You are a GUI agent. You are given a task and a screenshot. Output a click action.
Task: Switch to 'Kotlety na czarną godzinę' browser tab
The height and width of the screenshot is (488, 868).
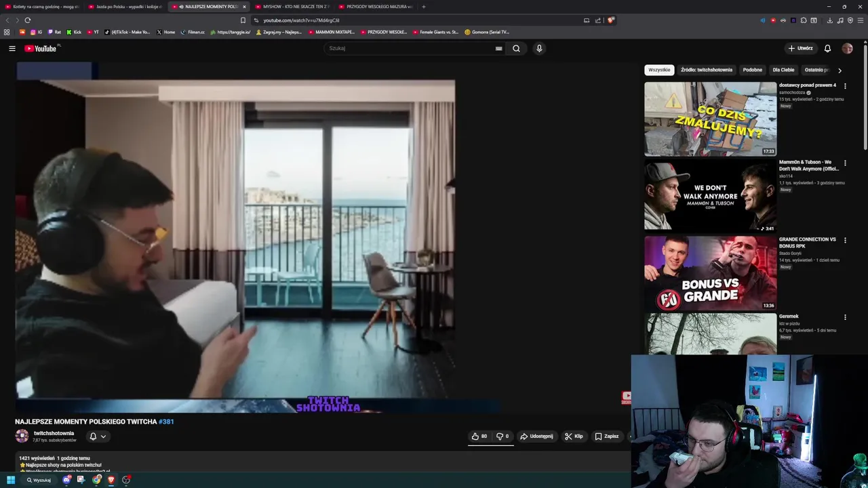pyautogui.click(x=42, y=7)
